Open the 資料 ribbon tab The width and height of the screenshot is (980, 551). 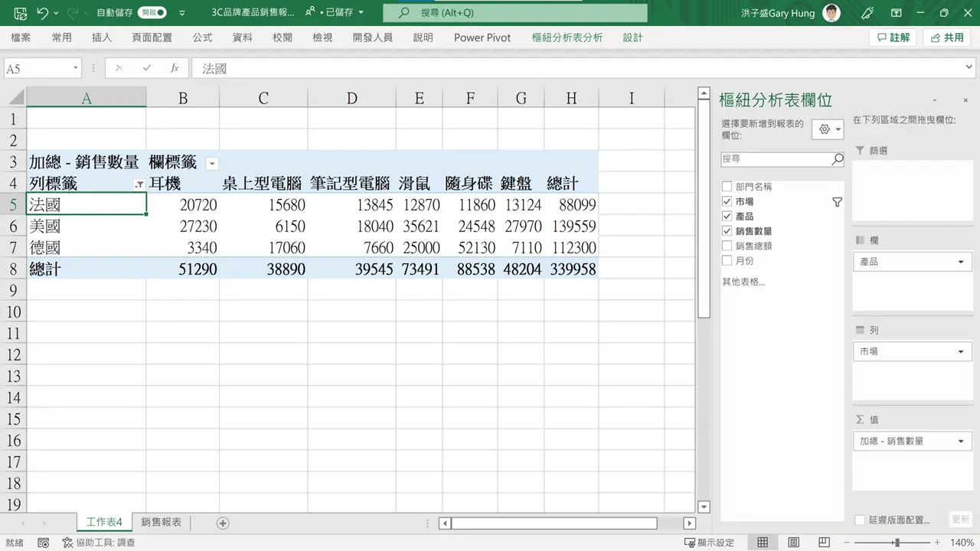[243, 37]
